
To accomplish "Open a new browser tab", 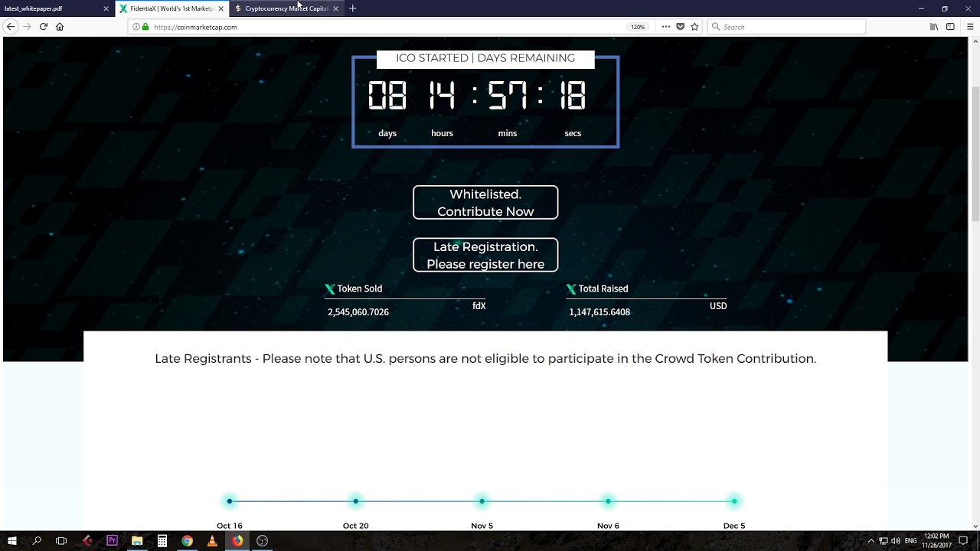I will 353,8.
